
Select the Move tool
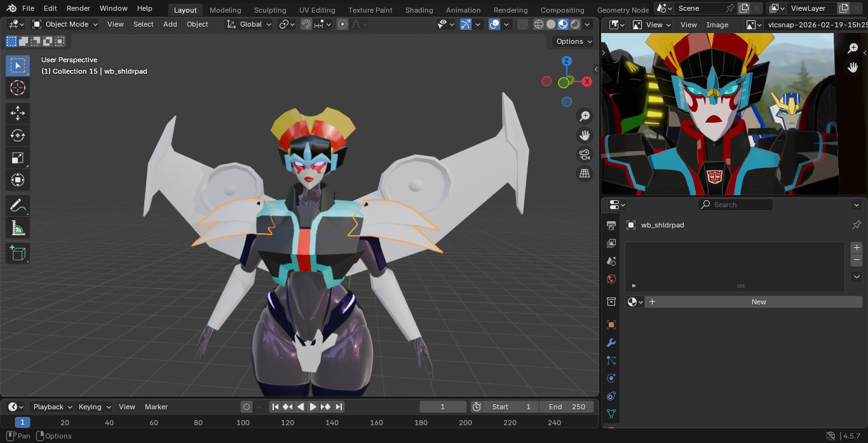click(18, 113)
